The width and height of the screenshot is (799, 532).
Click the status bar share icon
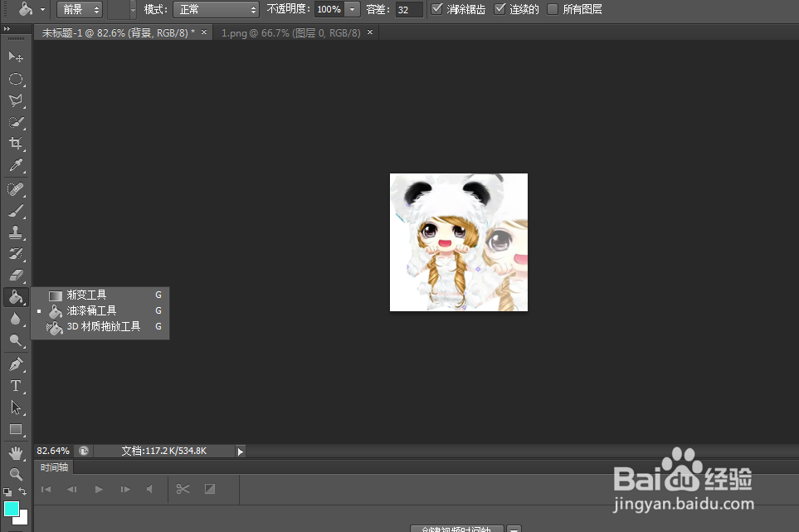click(84, 451)
